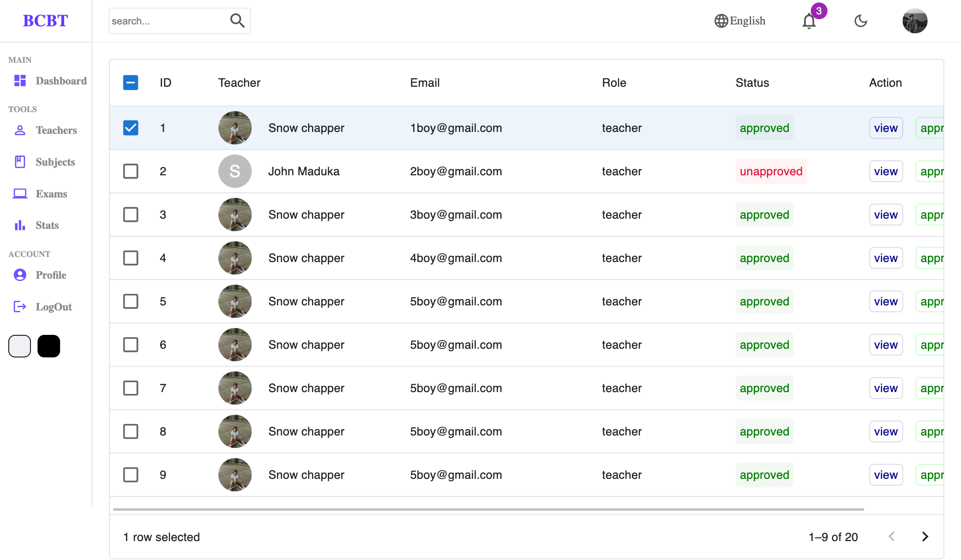The width and height of the screenshot is (961, 560).
Task: Click into the search input field
Action: tap(166, 21)
